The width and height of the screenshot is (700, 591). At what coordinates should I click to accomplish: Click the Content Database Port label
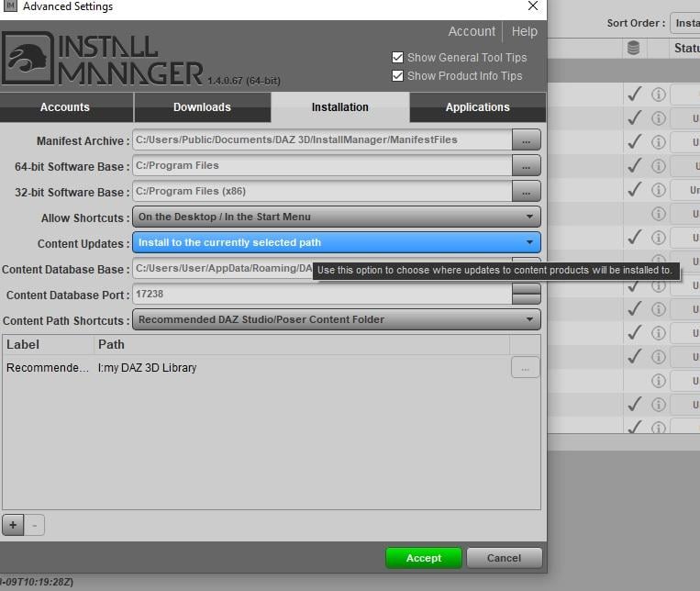[68, 295]
